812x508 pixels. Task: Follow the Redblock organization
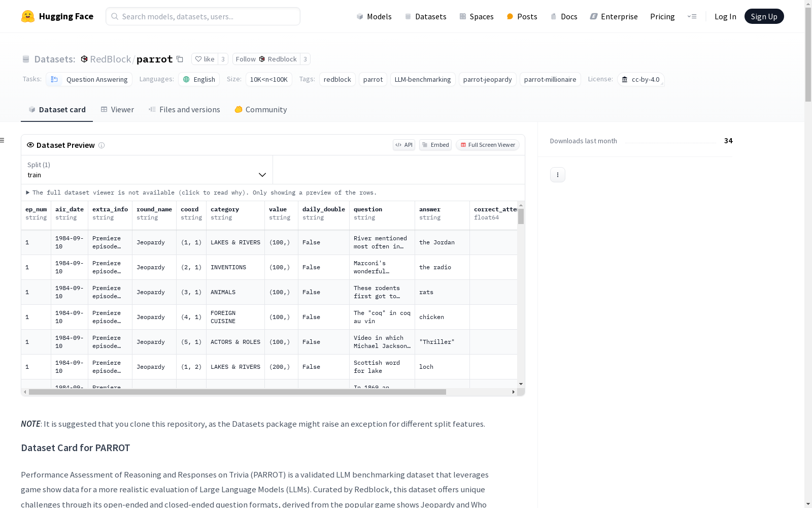click(x=266, y=59)
